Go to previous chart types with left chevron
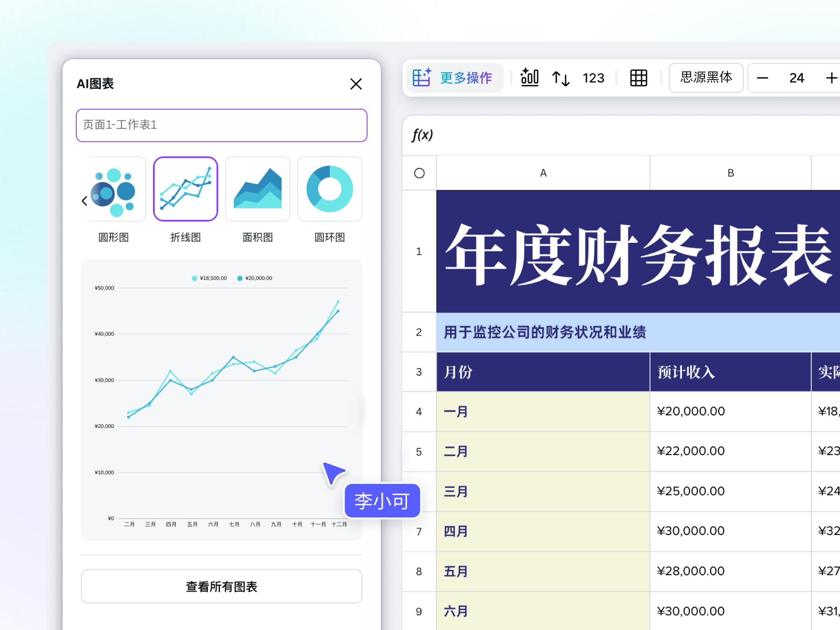Screen dimensions: 840x630 85,201
